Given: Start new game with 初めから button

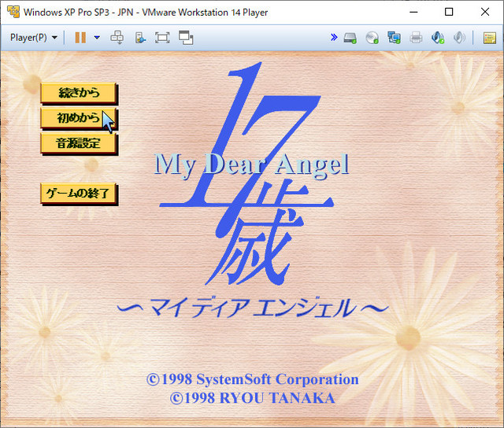Looking at the screenshot, I should click(x=79, y=118).
